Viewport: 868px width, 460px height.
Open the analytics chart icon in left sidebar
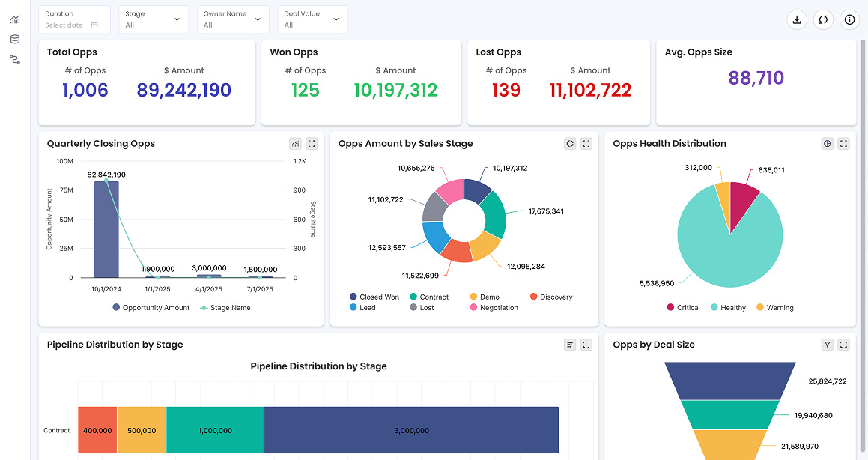15,19
